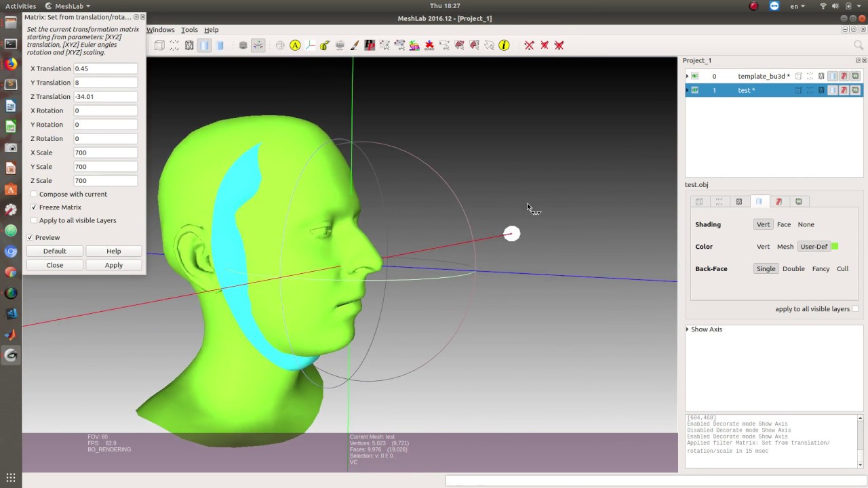
Task: Open the Help menu
Action: click(x=212, y=30)
